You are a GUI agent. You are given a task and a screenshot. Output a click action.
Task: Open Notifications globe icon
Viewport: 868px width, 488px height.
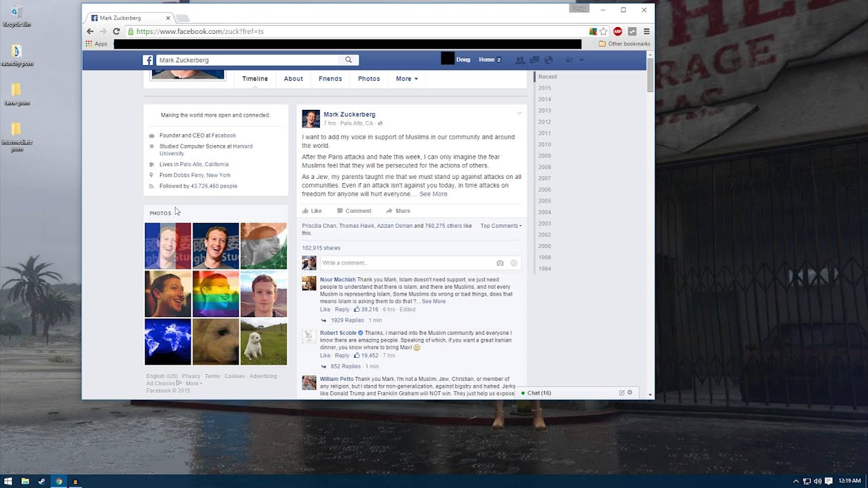pyautogui.click(x=549, y=60)
